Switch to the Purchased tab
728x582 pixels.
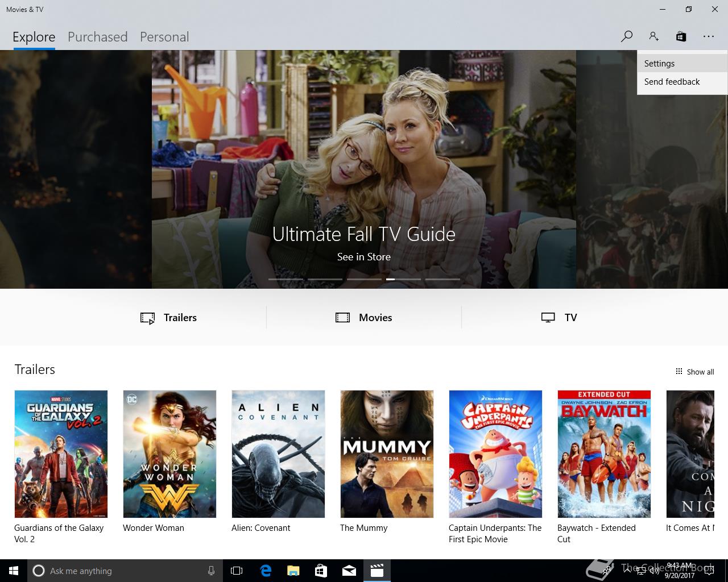coord(98,37)
